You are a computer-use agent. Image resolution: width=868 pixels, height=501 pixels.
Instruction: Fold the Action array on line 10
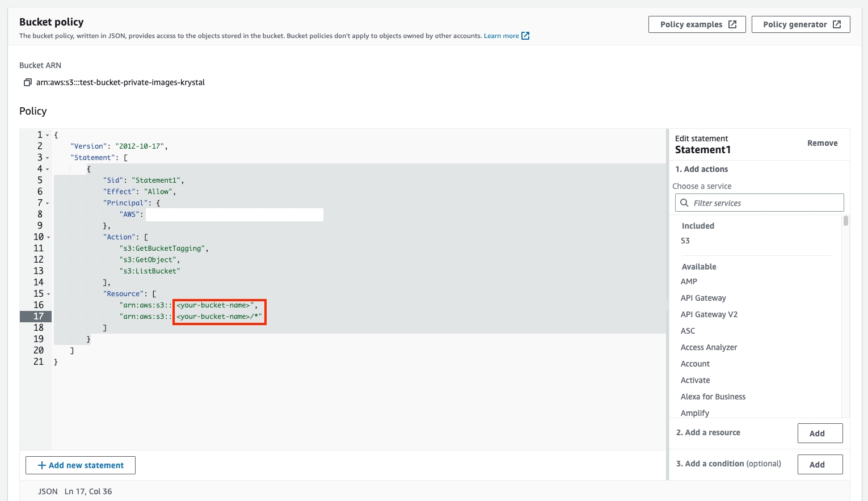pos(48,237)
